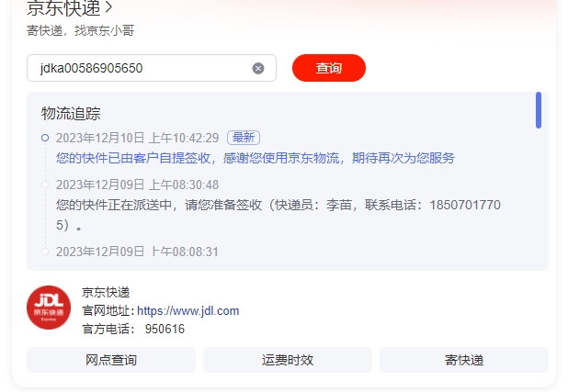This screenshot has width=568, height=392.
Task: Click the 最新 badge label
Action: click(x=244, y=138)
